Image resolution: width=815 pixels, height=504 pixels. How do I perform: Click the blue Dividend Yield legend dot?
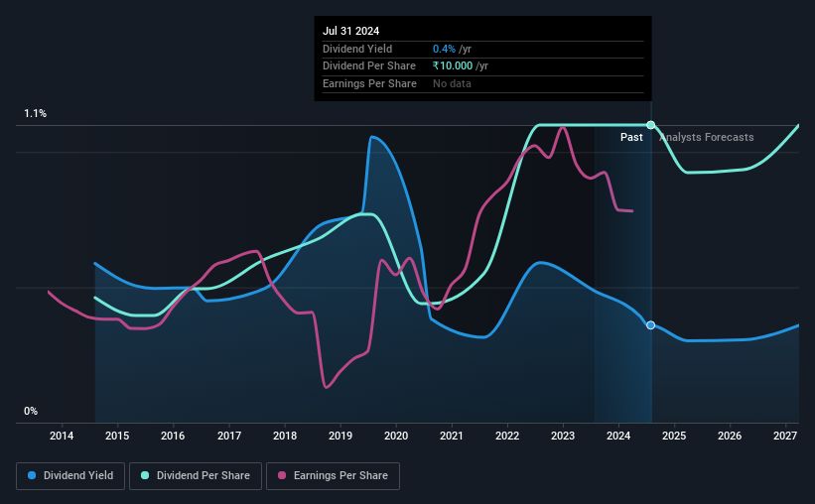click(32, 475)
